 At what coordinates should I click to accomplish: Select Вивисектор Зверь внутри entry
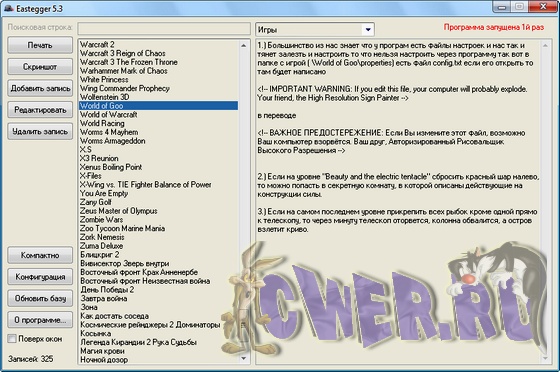[x=158, y=263]
